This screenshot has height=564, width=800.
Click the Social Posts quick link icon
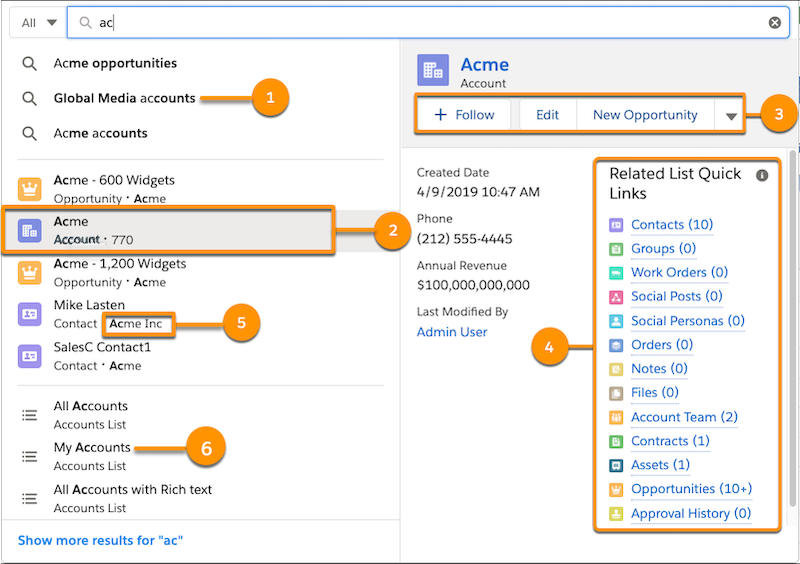coord(616,297)
